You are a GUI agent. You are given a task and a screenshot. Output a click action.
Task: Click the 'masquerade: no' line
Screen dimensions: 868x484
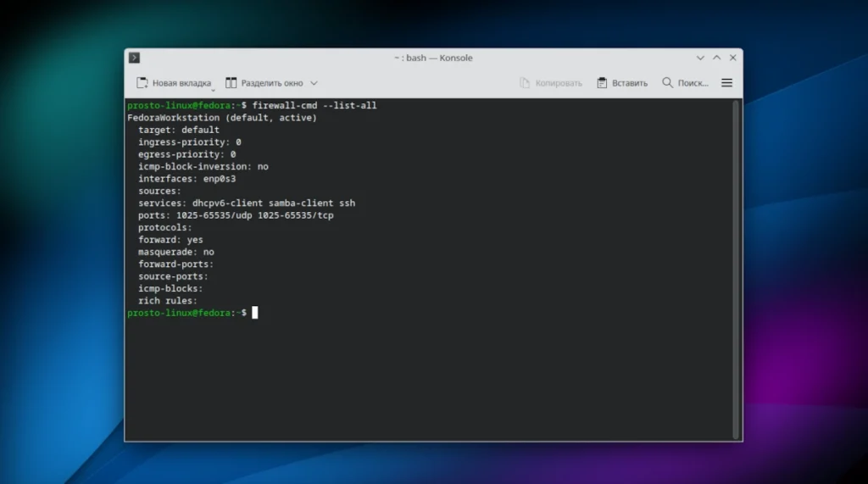176,252
